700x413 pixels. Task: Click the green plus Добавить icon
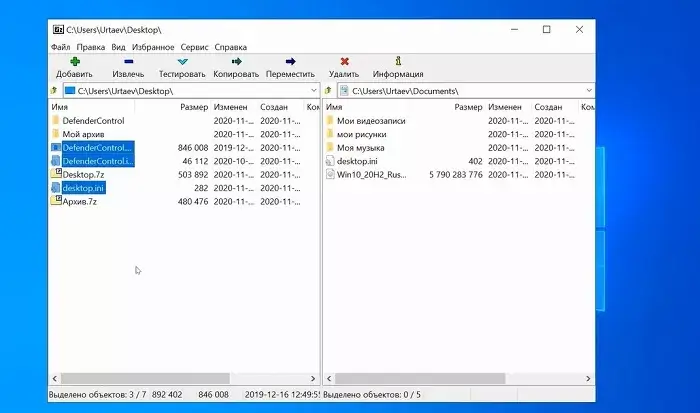[74, 61]
